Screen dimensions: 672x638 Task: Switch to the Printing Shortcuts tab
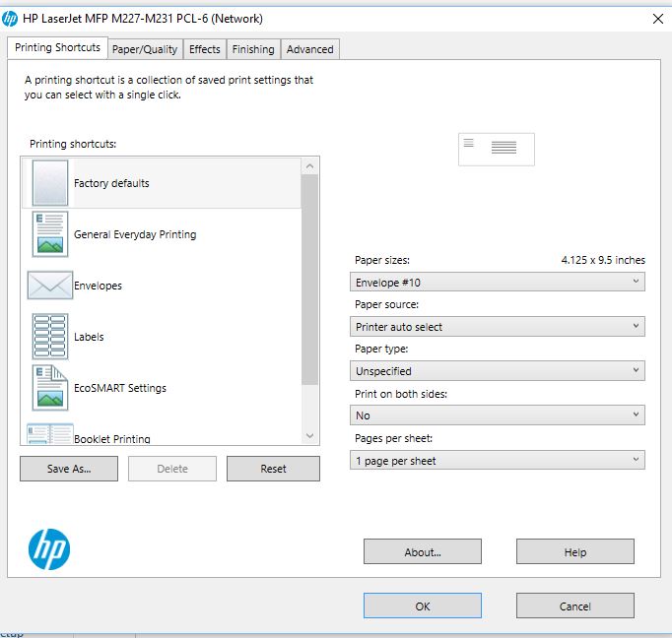tap(57, 47)
